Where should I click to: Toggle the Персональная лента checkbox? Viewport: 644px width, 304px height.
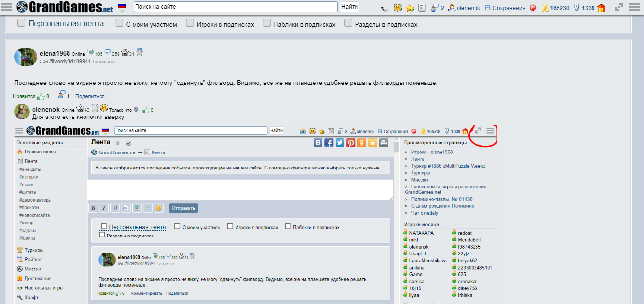(21, 23)
